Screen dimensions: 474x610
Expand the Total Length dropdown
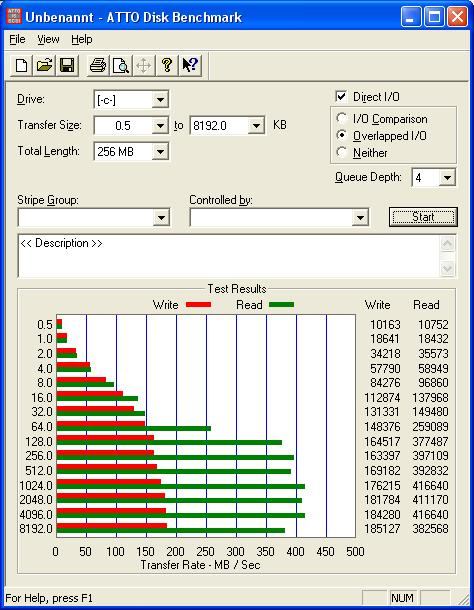pos(160,152)
